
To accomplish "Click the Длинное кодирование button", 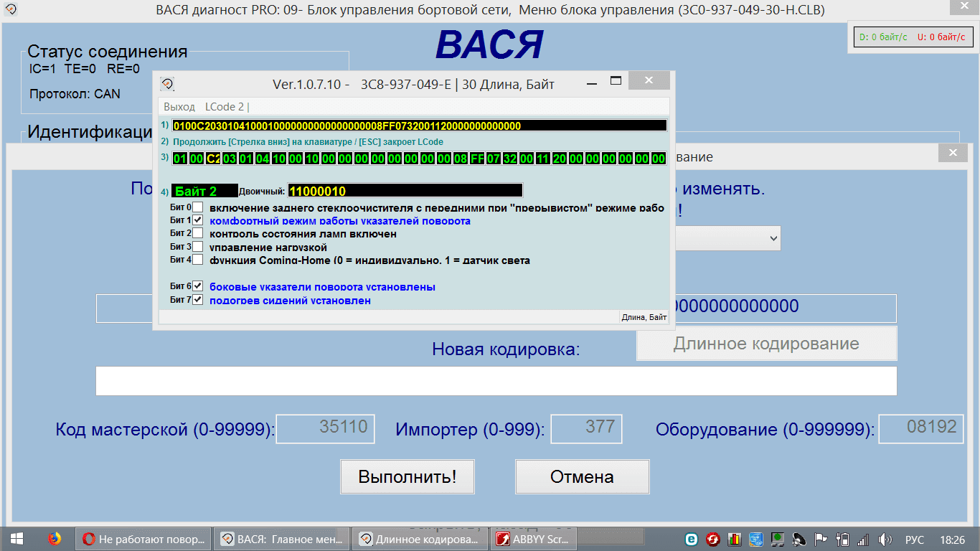I will pos(766,343).
